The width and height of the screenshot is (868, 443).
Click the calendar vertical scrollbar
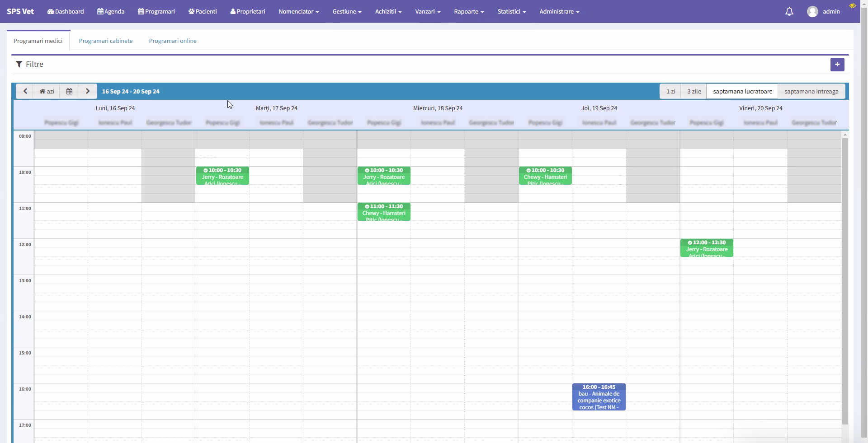pos(845,280)
